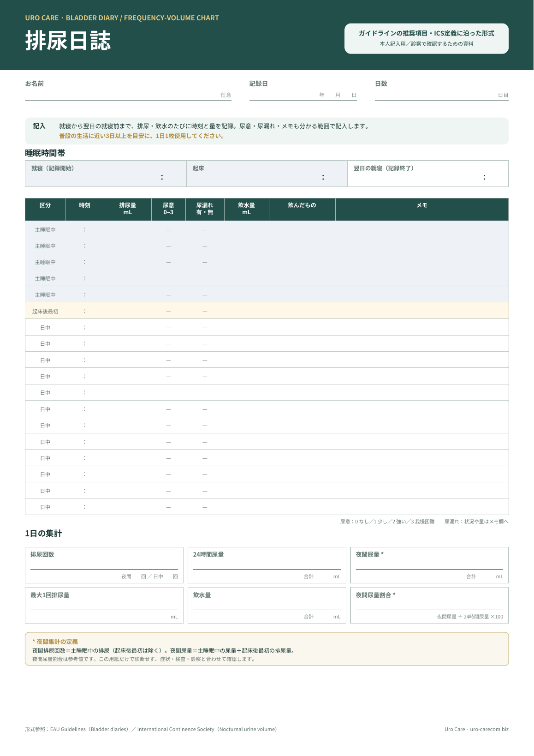The height and width of the screenshot is (756, 534).
Task: Click the 尿意：0 なし legend text
Action: click(x=387, y=522)
